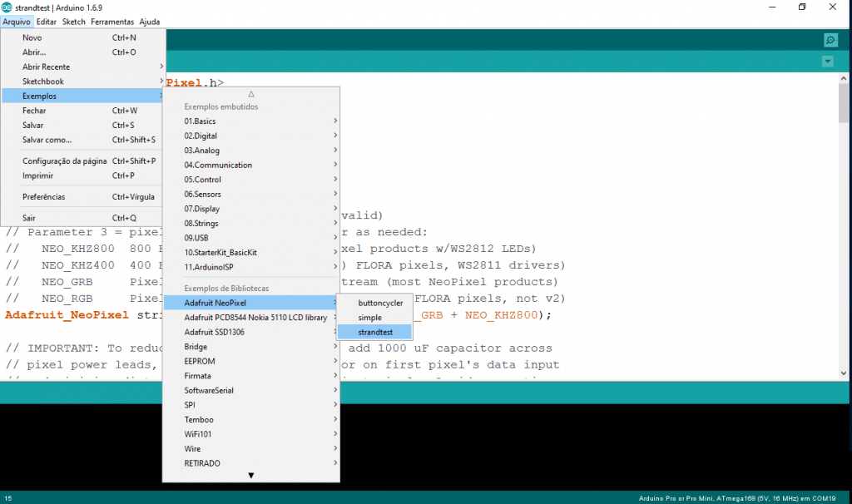Open WiFi101 library examples
Viewport: 852px width, 504px height.
point(251,434)
